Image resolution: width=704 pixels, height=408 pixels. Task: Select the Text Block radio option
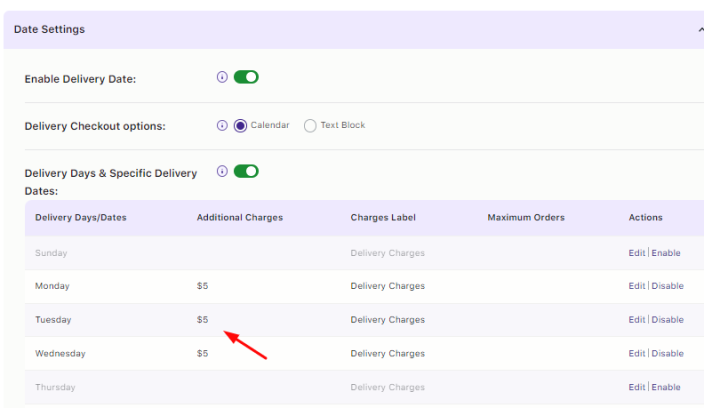310,126
